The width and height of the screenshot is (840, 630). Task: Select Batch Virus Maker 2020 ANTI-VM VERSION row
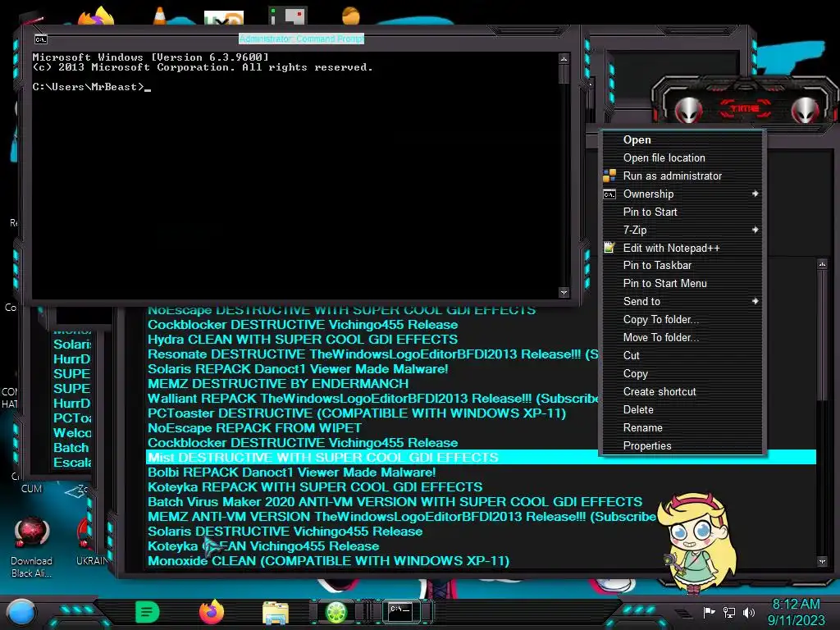tap(395, 502)
